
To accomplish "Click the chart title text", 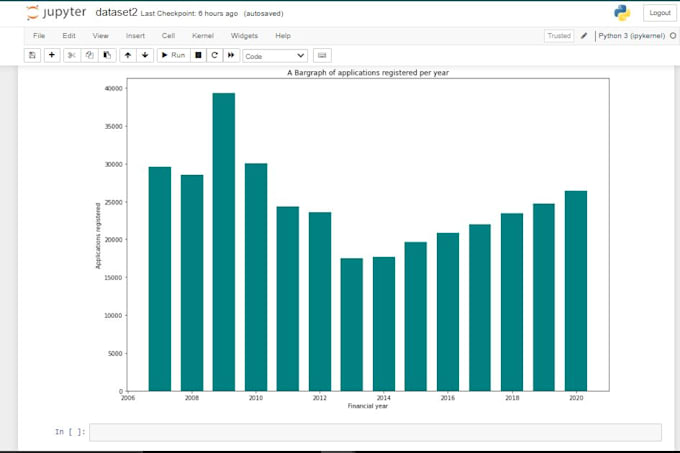I will tap(368, 73).
